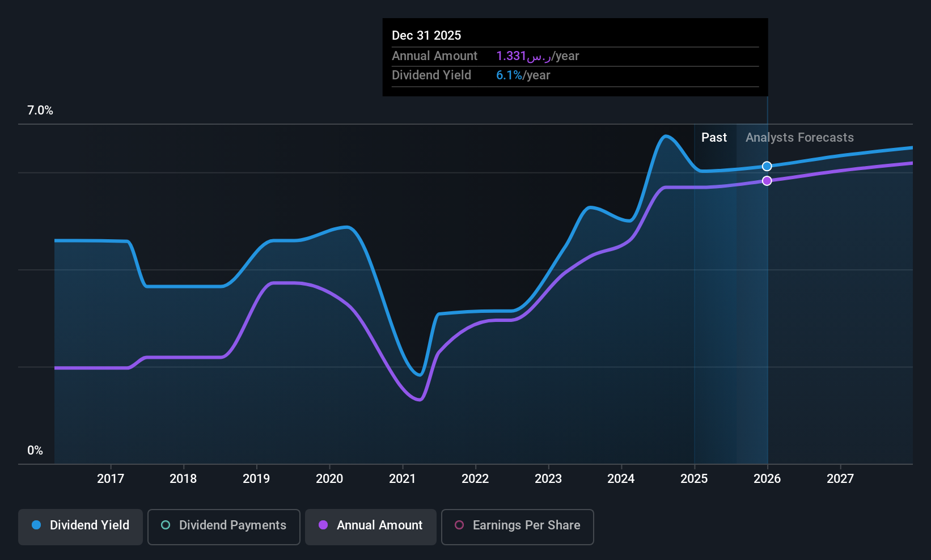Click the 2021 x-axis label
931x560 pixels.
(403, 479)
